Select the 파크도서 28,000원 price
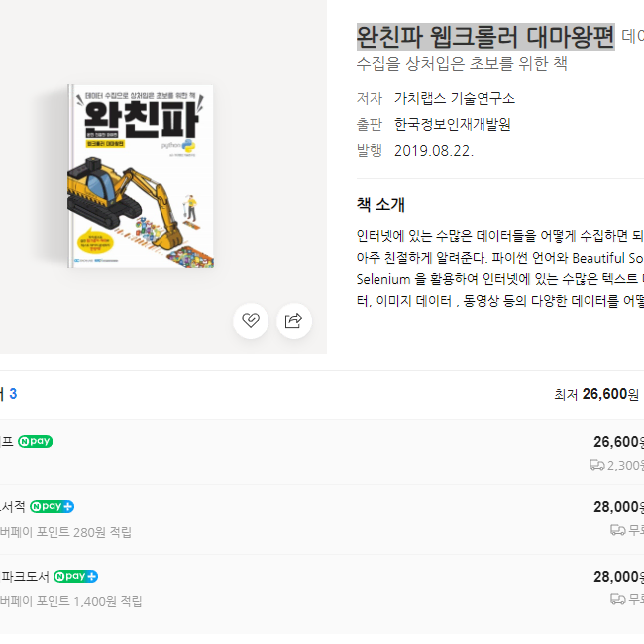Image resolution: width=644 pixels, height=644 pixels. pos(618,577)
